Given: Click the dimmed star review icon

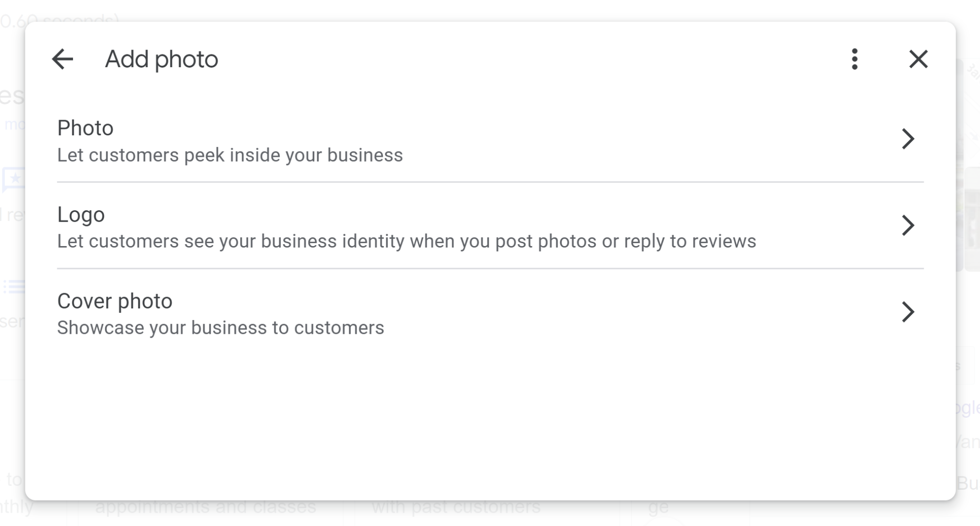Looking at the screenshot, I should coord(13,179).
